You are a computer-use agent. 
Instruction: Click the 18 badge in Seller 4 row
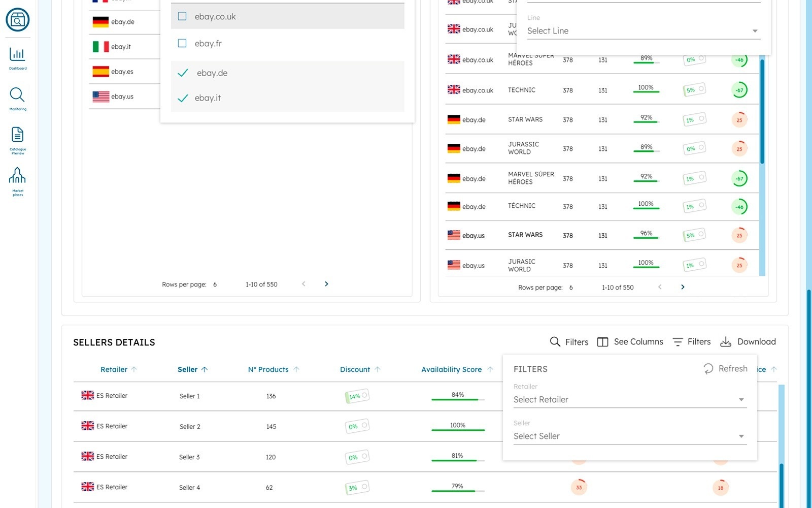click(720, 488)
